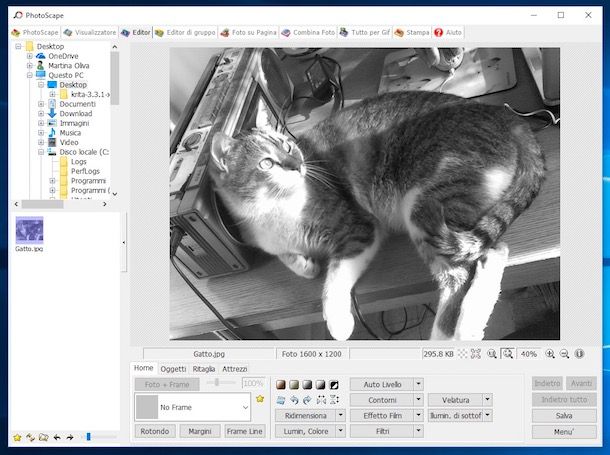The width and height of the screenshot is (610, 455).
Task: Click dotted grid icon next to file size
Action: pos(462,354)
